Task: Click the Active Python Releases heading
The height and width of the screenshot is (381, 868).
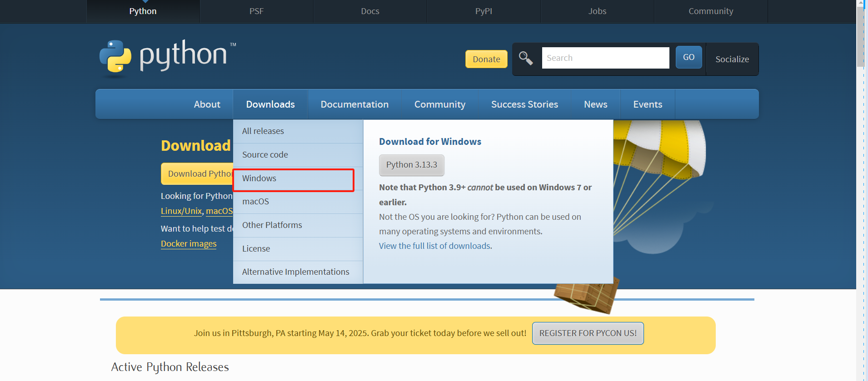Action: coord(170,367)
